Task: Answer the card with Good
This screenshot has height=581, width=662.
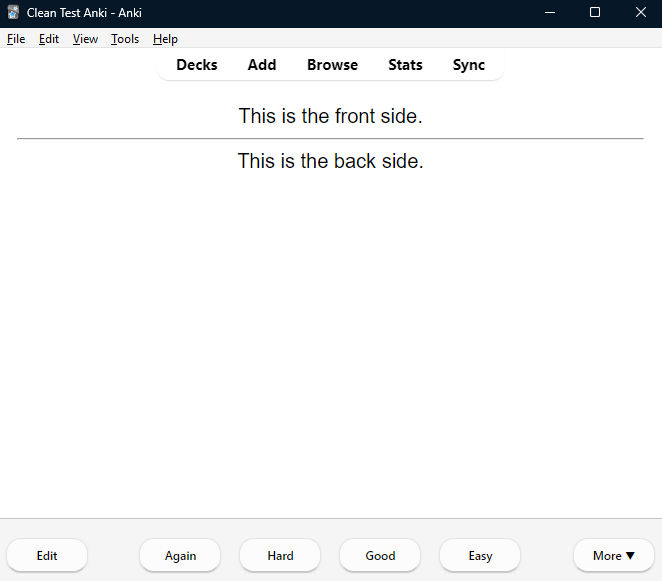Action: 380,556
